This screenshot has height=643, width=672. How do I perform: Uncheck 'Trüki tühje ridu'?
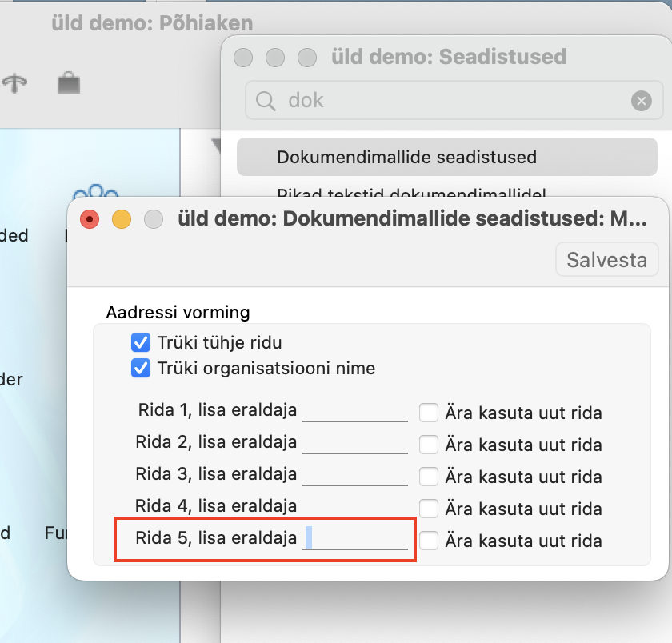point(141,343)
